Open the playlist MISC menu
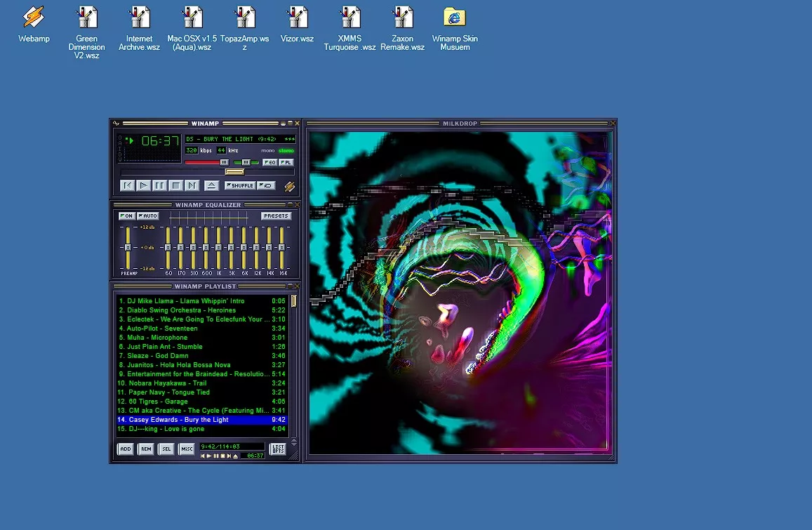This screenshot has height=530, width=812. tap(187, 449)
